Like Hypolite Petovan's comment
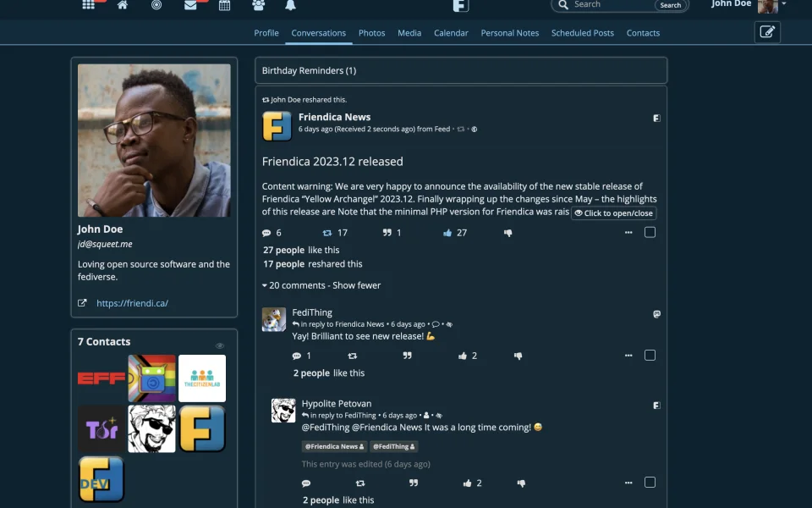 click(467, 483)
